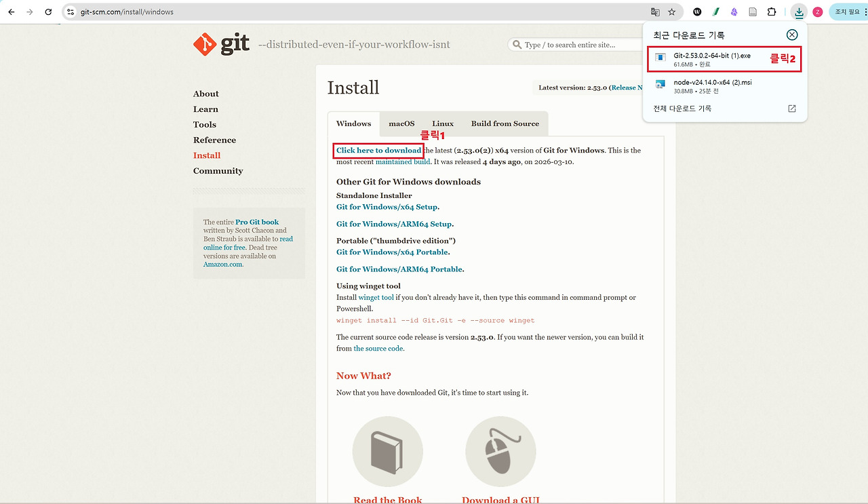The width and height of the screenshot is (868, 504).
Task: Open the Release Notes link
Action: tap(627, 88)
